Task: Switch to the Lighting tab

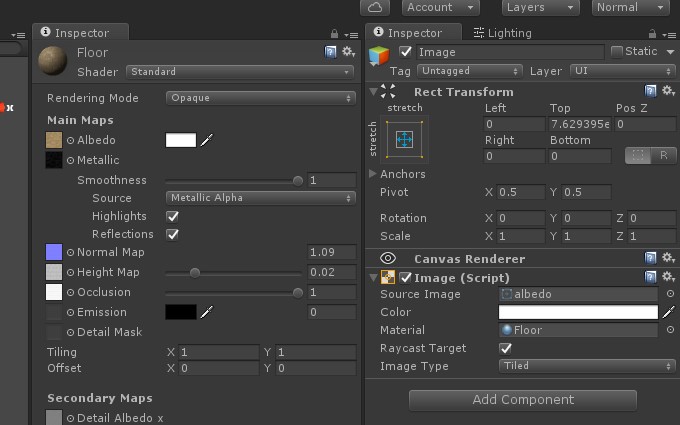Action: 503,33
